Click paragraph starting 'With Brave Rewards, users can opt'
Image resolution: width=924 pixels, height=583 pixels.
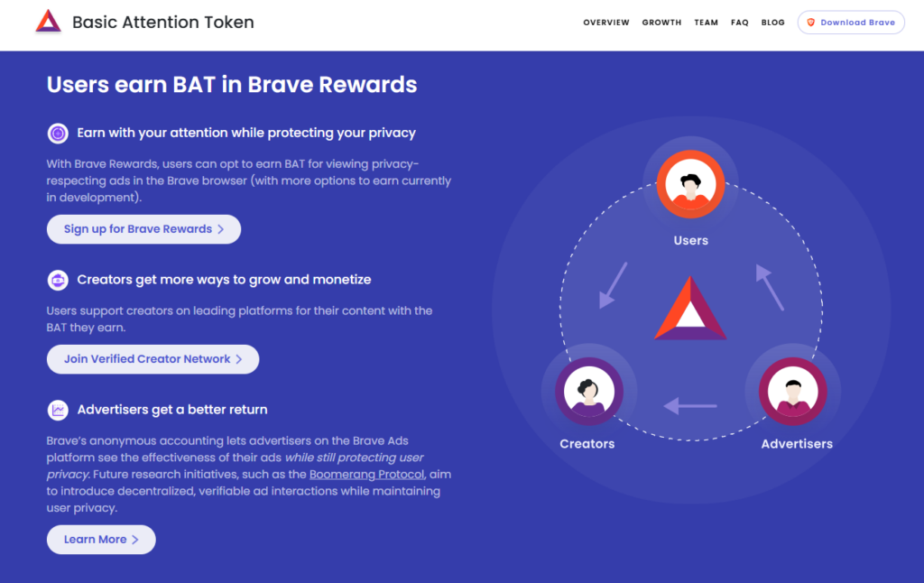[249, 180]
